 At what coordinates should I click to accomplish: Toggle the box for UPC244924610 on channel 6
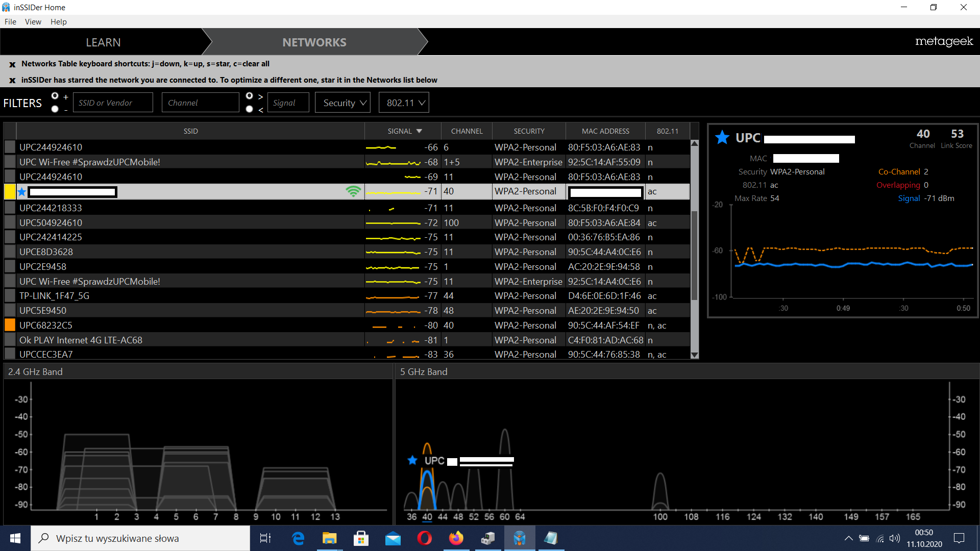[x=10, y=147]
